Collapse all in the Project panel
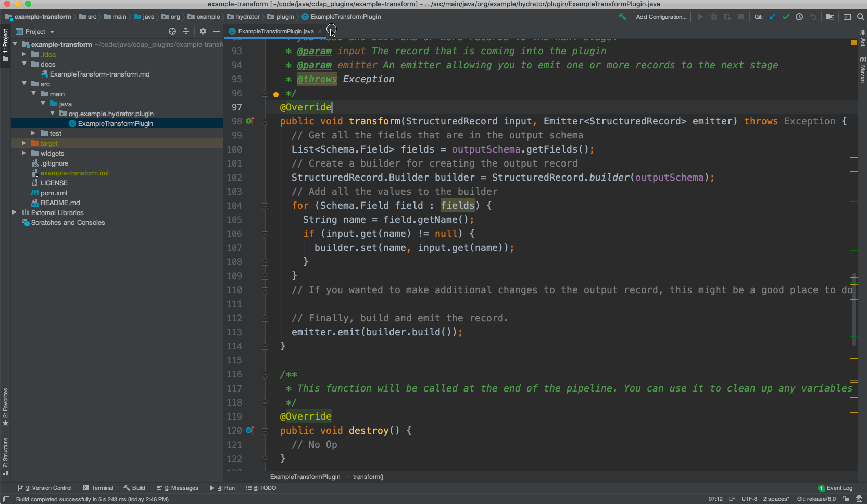The height and width of the screenshot is (504, 867). [x=186, y=31]
